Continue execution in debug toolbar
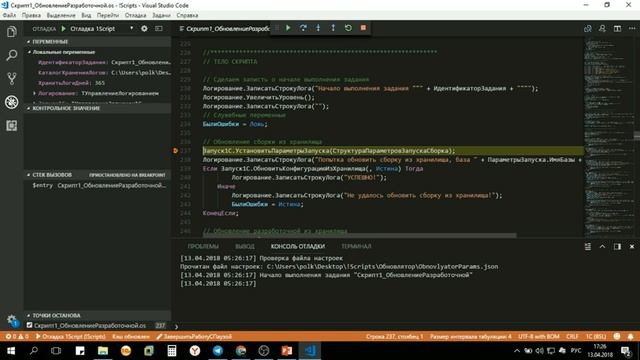 point(288,28)
